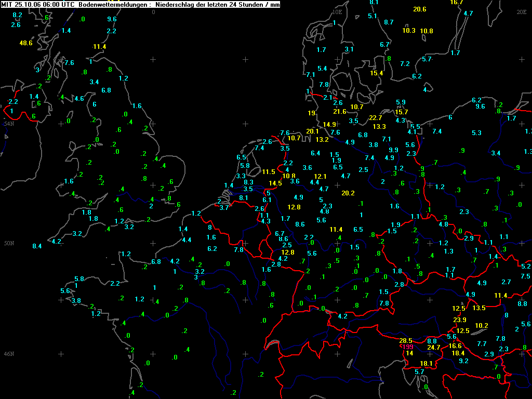This screenshot has height=399, width=532.
Task: Click the 50N latitude label
Action: coord(9,243)
